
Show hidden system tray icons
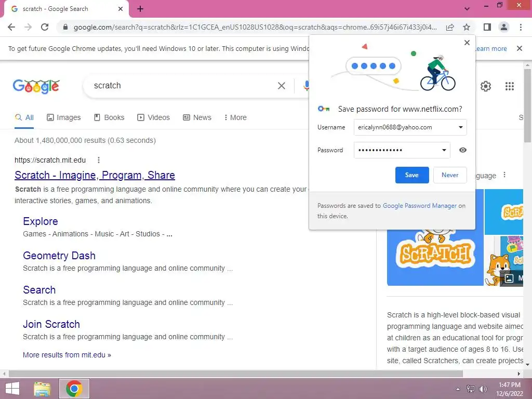pyautogui.click(x=458, y=389)
